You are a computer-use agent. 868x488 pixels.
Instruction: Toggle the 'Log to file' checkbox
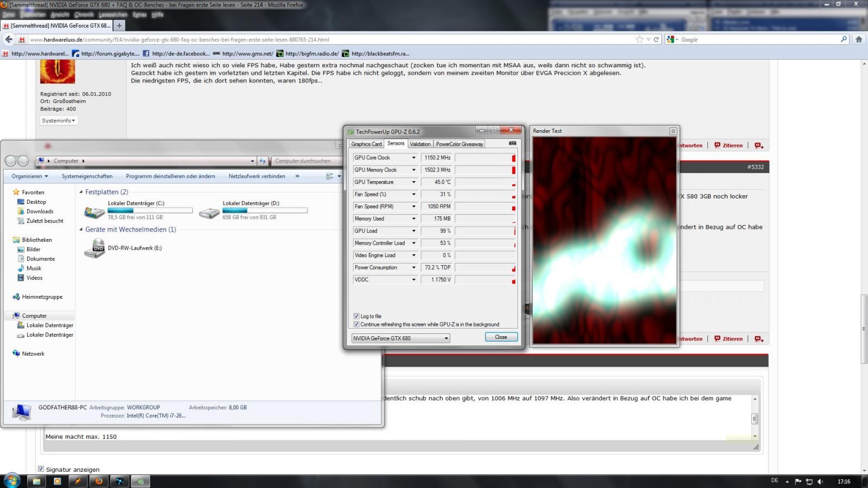(356, 316)
